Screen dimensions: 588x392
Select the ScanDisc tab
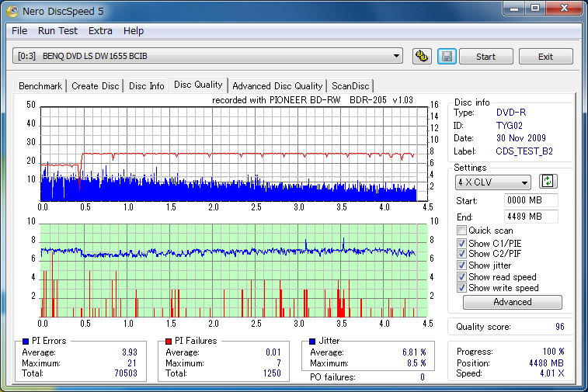(x=350, y=86)
